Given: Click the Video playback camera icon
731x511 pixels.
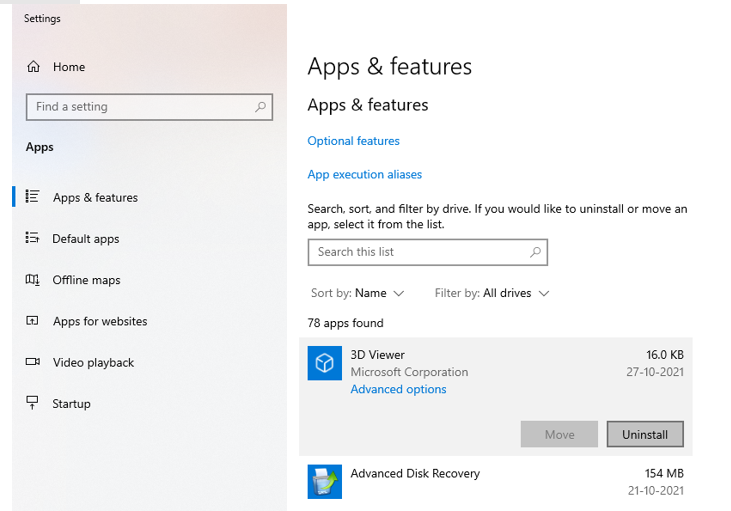Looking at the screenshot, I should pyautogui.click(x=33, y=362).
